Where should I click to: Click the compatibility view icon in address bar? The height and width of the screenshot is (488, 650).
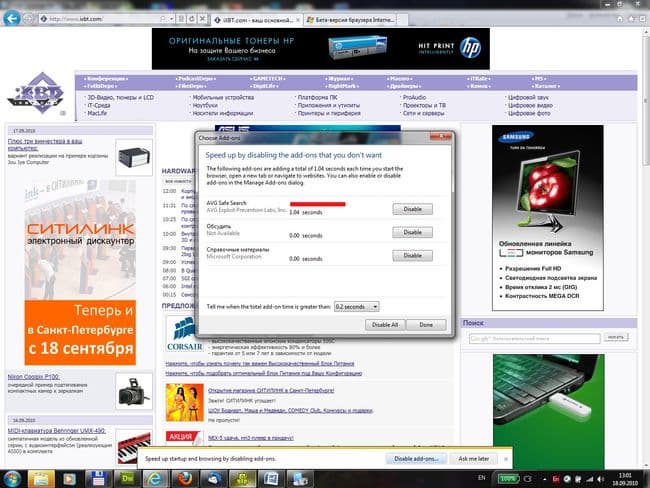point(181,19)
